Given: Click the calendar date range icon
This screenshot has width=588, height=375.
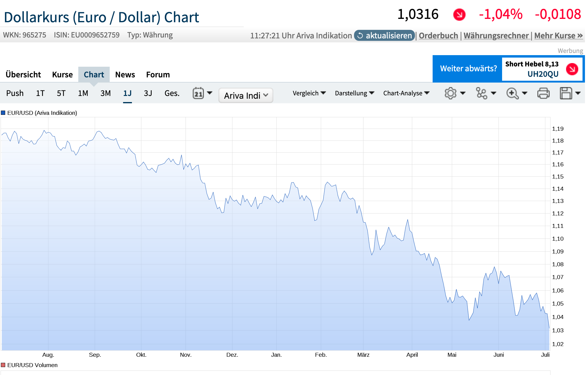Looking at the screenshot, I should (x=198, y=93).
